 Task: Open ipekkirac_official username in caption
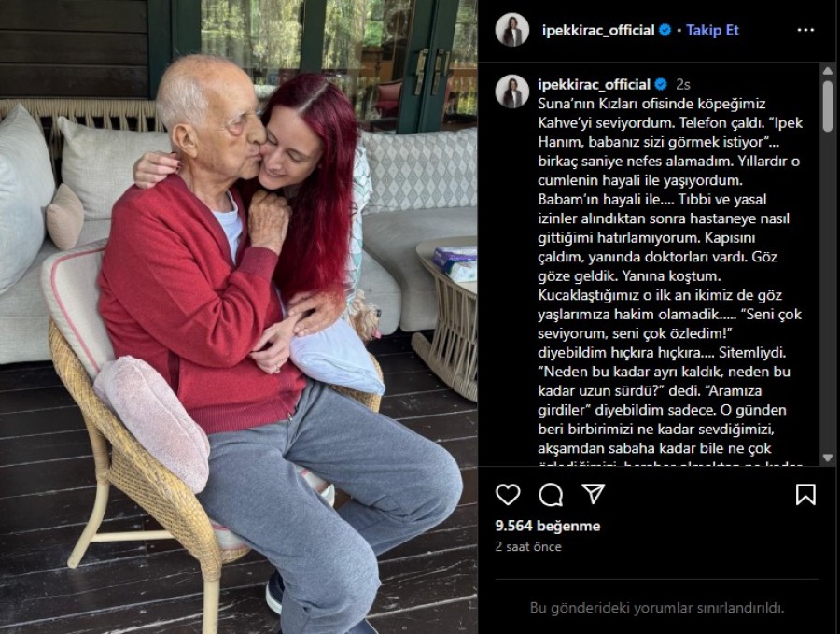coord(595,84)
